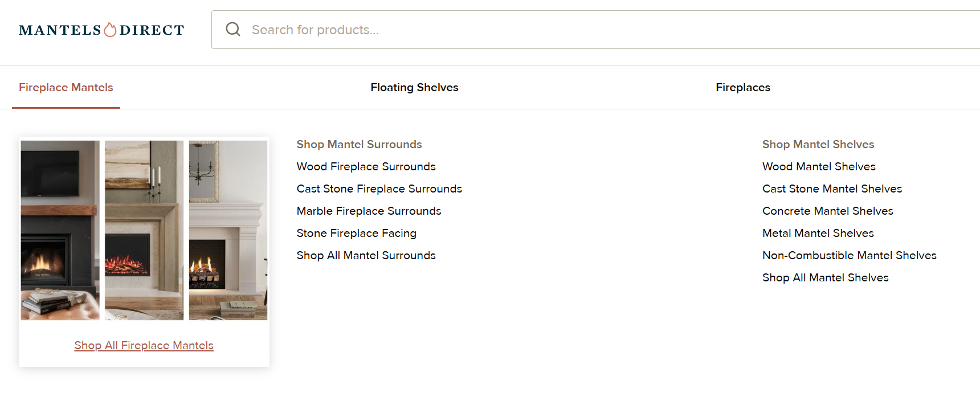
Task: Open the Wood Mantel Shelves link
Action: tap(819, 167)
